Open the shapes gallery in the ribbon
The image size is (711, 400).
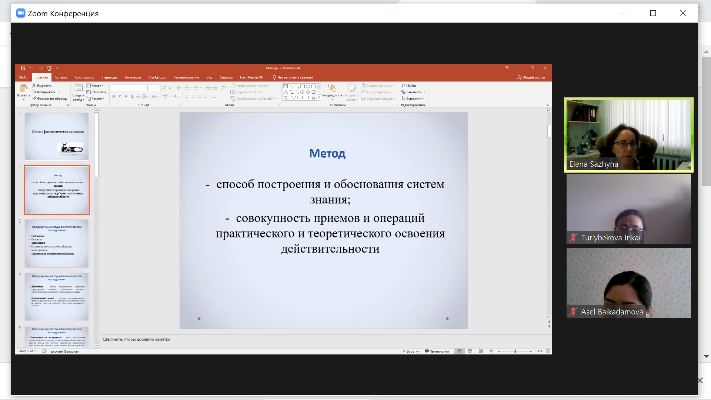tap(300, 91)
